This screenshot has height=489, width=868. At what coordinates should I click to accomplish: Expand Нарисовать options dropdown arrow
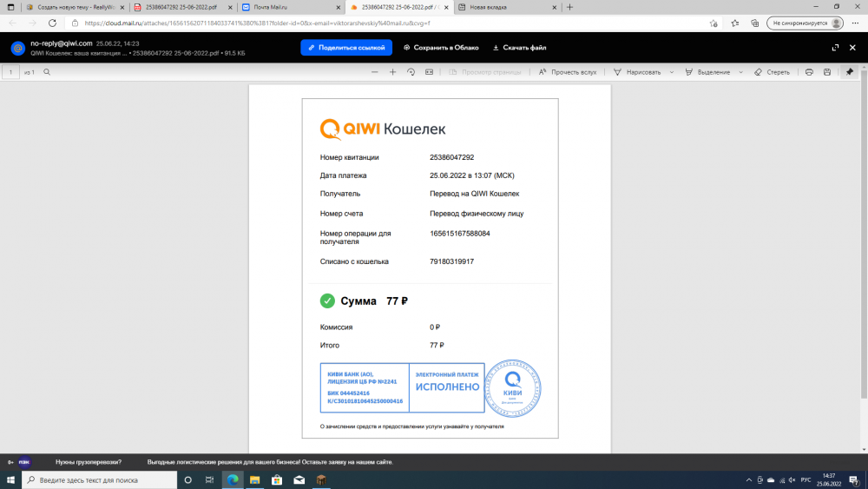click(x=672, y=72)
